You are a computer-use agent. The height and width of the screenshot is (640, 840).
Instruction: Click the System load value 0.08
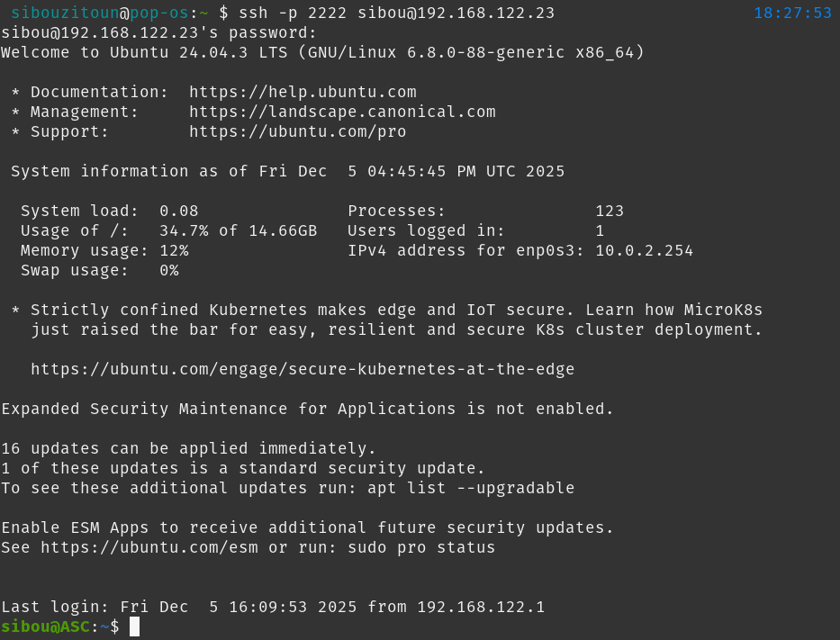[x=178, y=211]
